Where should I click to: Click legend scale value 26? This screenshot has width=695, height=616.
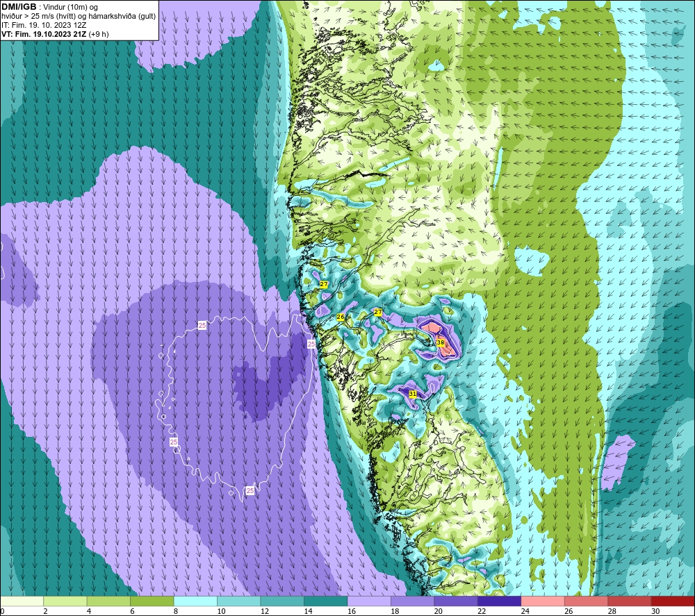tap(569, 612)
